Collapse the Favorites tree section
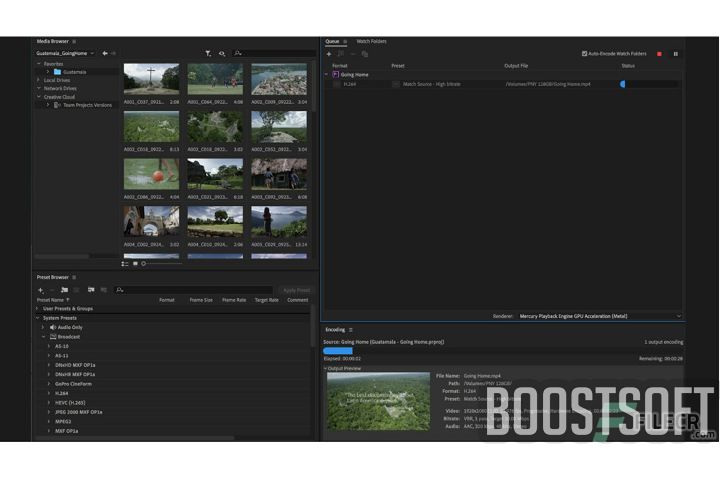 click(39, 64)
